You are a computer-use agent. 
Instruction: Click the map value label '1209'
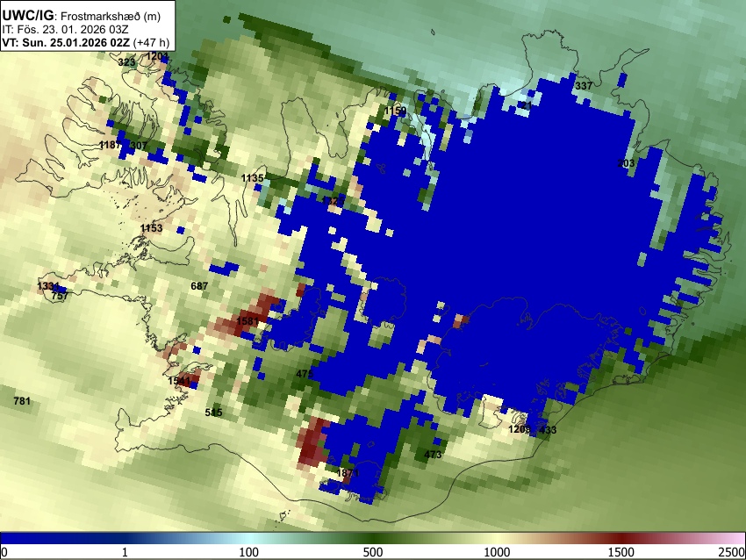click(520, 429)
